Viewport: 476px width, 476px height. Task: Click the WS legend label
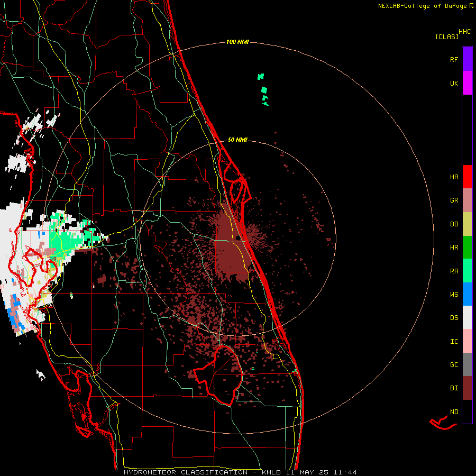(454, 295)
